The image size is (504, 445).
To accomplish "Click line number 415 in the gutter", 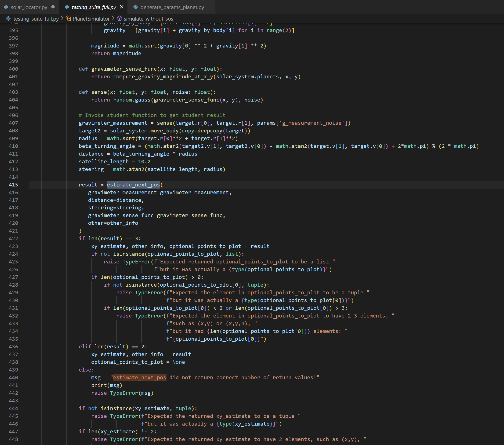I will [14, 185].
